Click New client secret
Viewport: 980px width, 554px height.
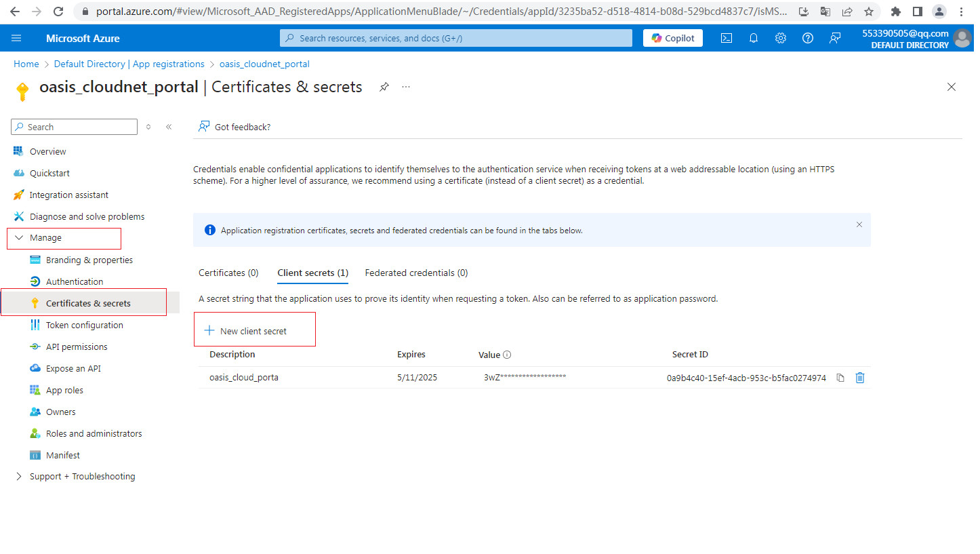click(246, 331)
